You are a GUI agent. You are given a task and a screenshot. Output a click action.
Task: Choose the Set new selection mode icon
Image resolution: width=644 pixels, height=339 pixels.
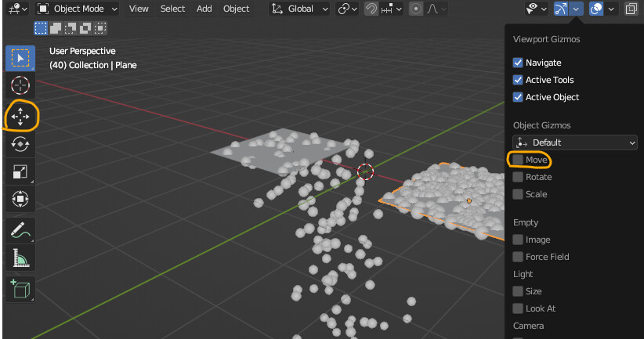click(41, 28)
